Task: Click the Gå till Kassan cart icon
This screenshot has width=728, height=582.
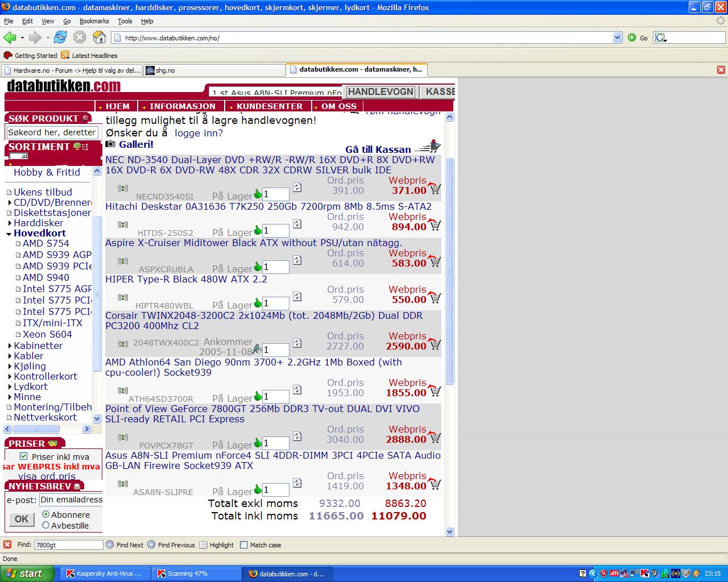Action: point(427,146)
